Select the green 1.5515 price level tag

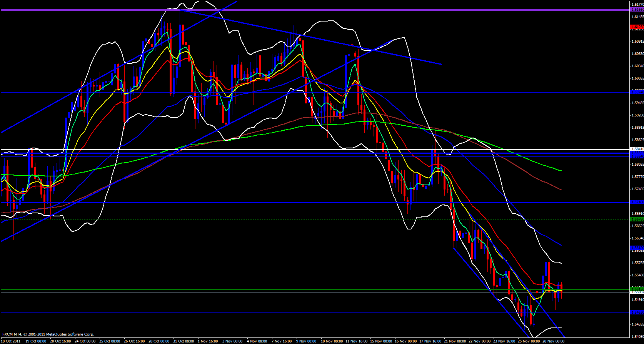click(637, 289)
